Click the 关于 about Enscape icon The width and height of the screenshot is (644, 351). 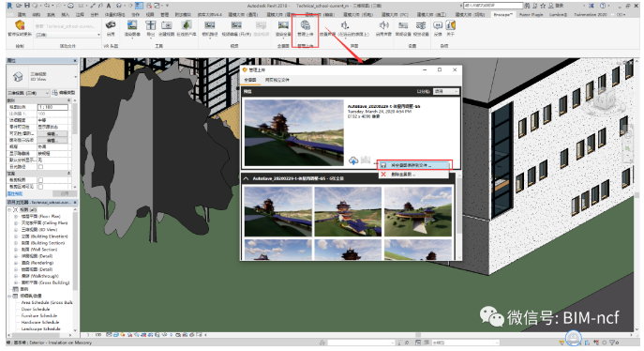tap(451, 25)
